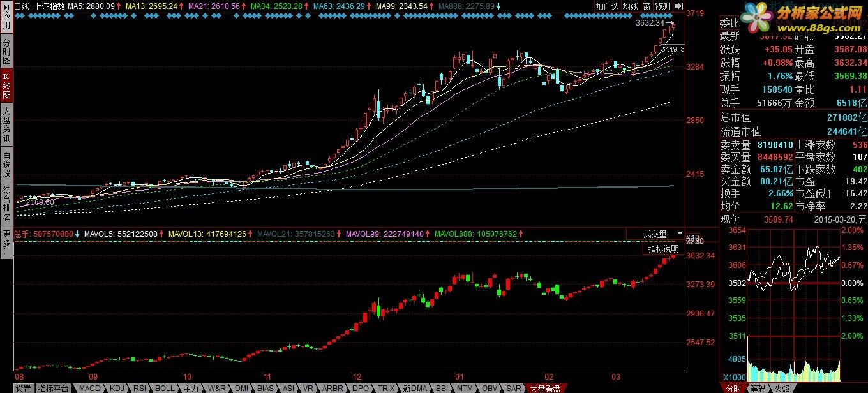Select the 主力 indicator tab

pyautogui.click(x=191, y=388)
